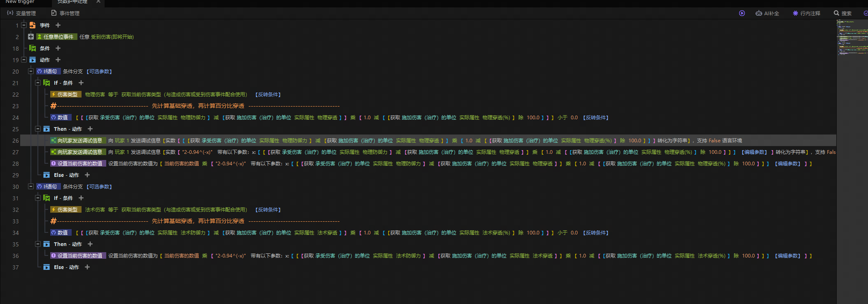Click the AI补全 robot icon
The image size is (868, 304).
coord(759,13)
